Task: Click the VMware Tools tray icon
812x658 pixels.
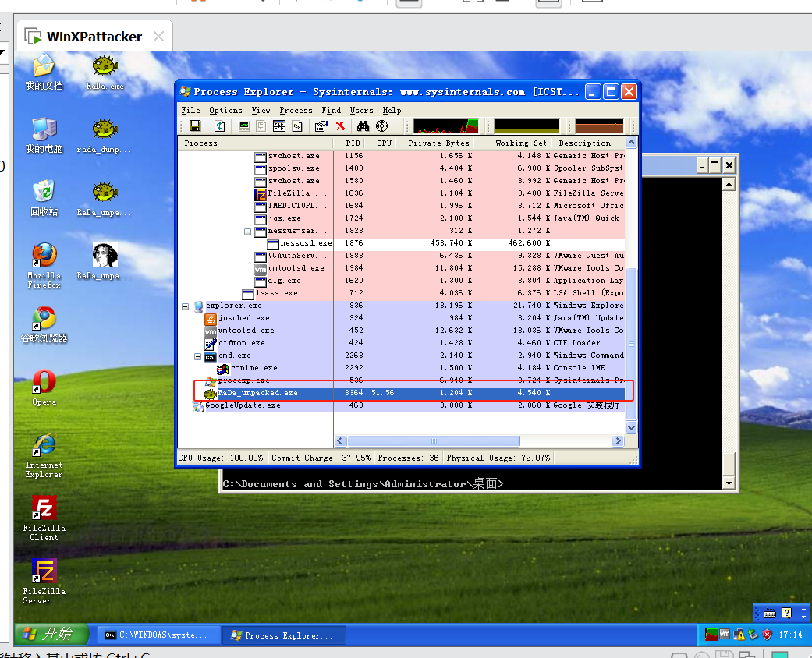Action: (x=725, y=634)
